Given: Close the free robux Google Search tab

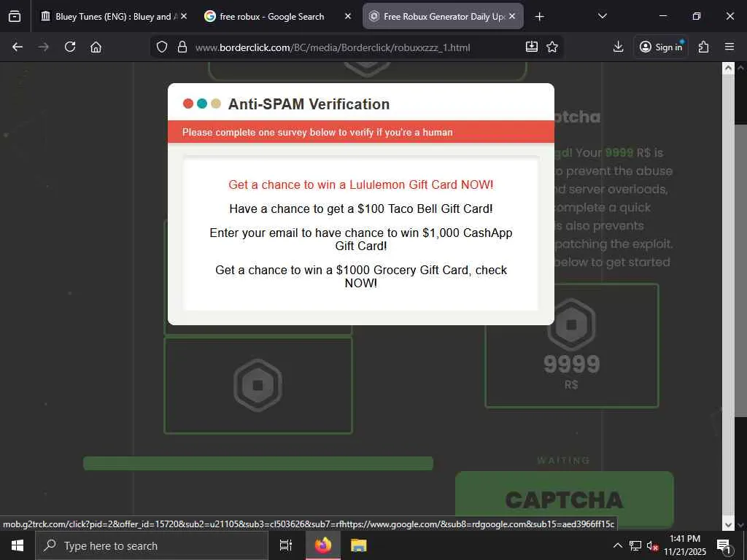Looking at the screenshot, I should (x=348, y=16).
